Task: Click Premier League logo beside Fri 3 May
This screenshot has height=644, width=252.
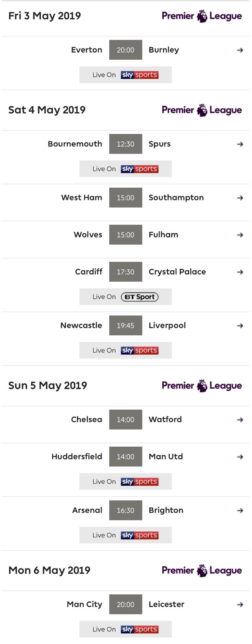Action: (202, 16)
